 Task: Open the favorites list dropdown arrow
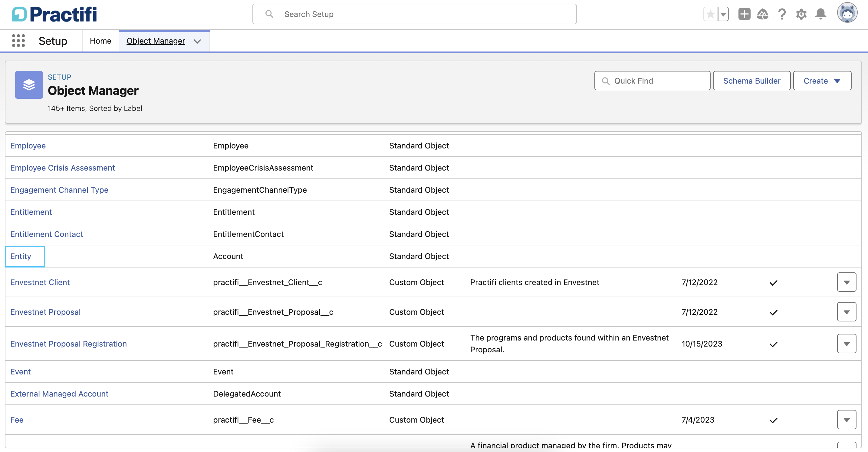click(723, 14)
